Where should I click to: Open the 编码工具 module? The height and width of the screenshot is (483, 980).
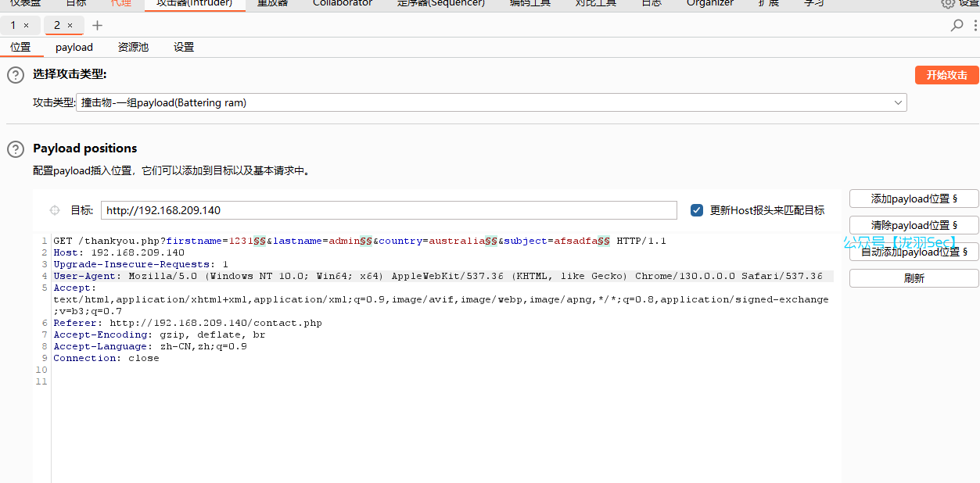click(x=529, y=4)
